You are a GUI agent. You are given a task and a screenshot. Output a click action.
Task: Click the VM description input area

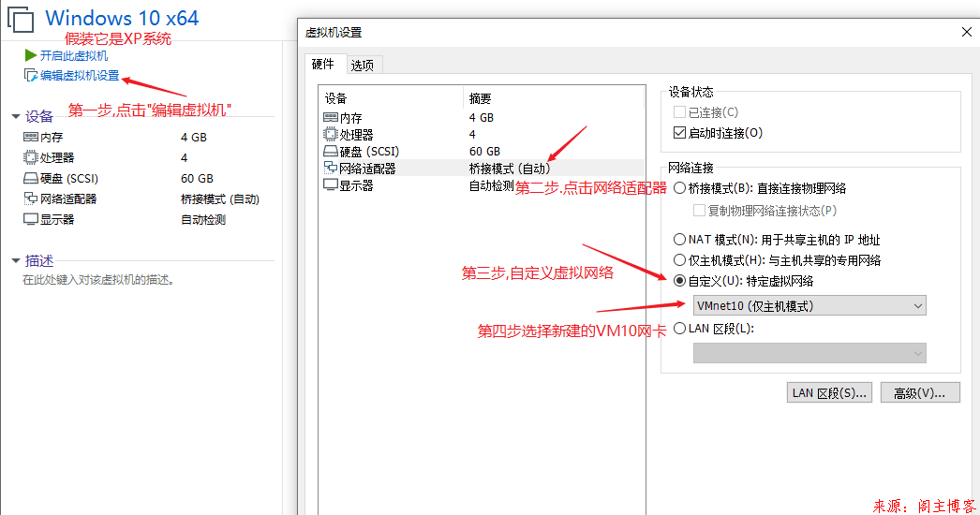click(x=98, y=280)
